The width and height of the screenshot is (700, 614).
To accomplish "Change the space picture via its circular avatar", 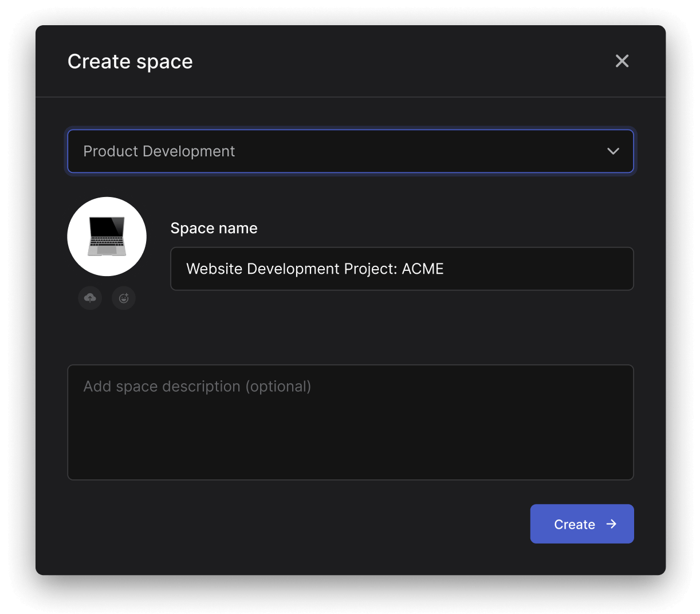I will coord(107,237).
